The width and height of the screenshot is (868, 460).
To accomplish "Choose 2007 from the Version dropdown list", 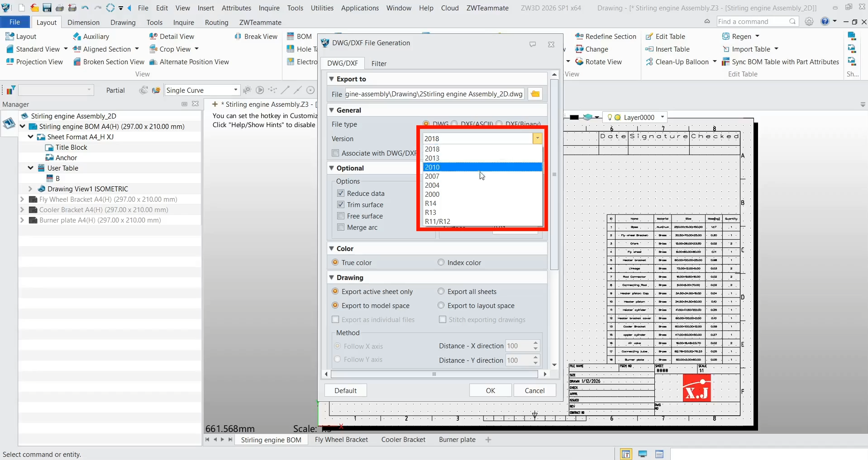I will [432, 176].
